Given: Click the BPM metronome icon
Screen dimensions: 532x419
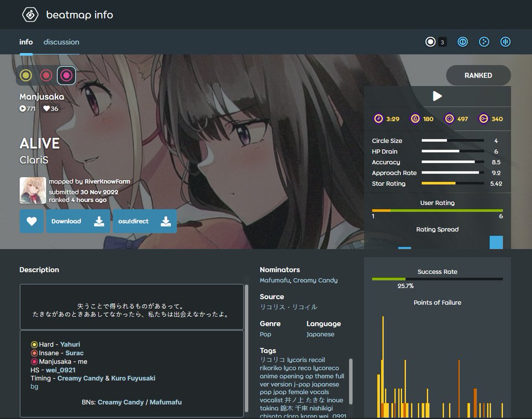Looking at the screenshot, I should click(x=415, y=119).
